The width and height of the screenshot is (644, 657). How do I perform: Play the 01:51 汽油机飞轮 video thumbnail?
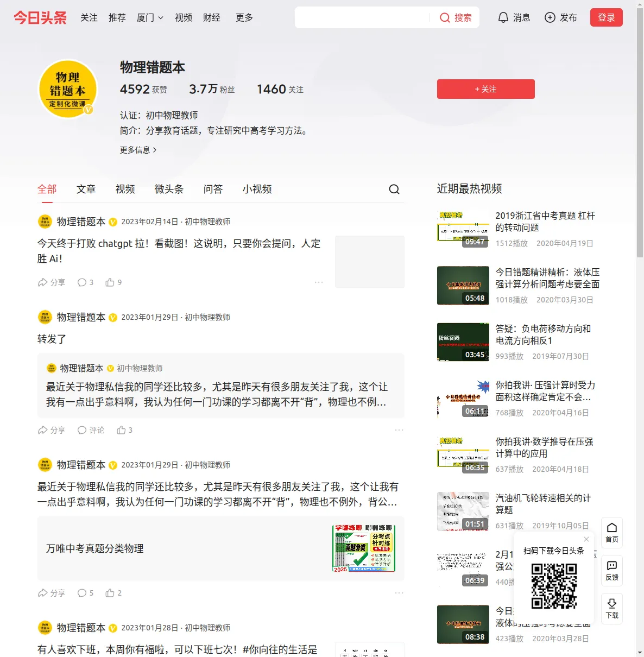coord(463,511)
